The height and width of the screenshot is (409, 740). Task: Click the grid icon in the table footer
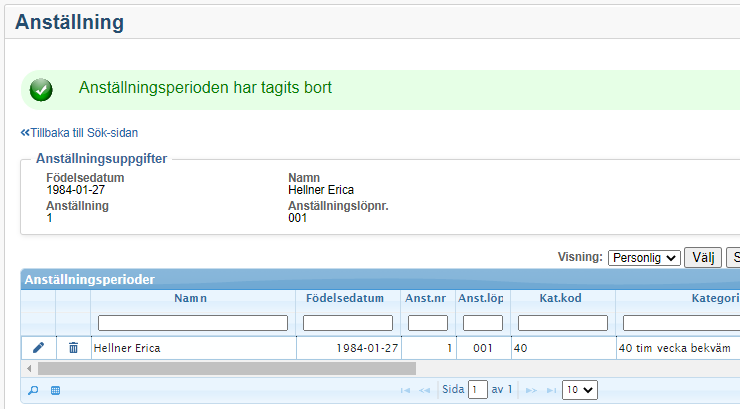click(x=56, y=390)
